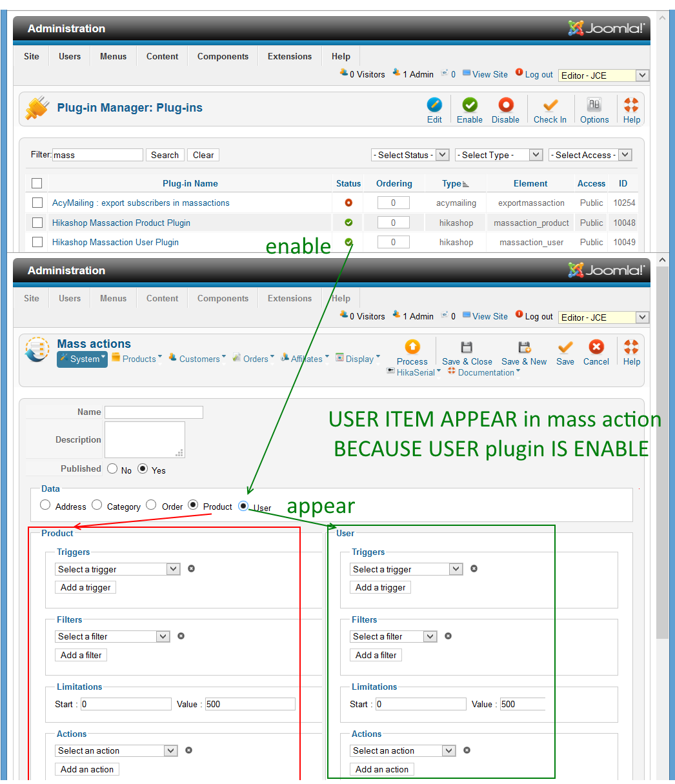675x784 pixels.
Task: Remove the Product action row icon
Action: pos(188,750)
